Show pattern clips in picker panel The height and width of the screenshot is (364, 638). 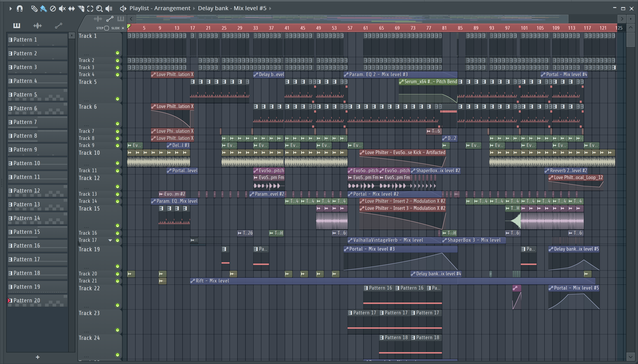tap(17, 25)
